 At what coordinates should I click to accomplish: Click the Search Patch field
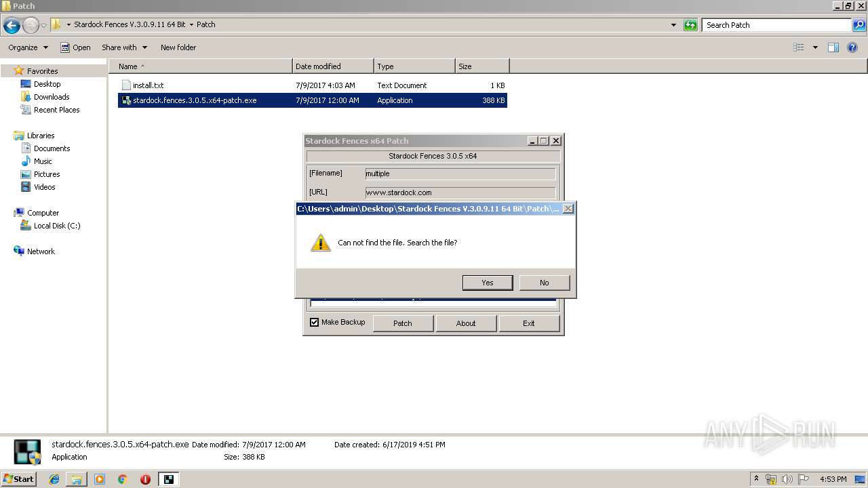coord(777,25)
